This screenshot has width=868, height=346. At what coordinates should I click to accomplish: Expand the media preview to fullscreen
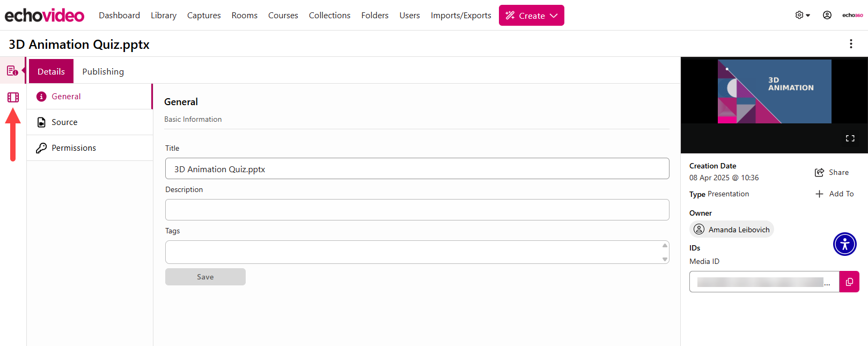[x=850, y=138]
